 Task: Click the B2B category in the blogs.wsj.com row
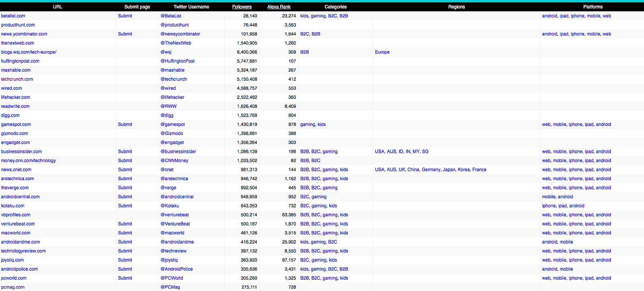coord(305,52)
